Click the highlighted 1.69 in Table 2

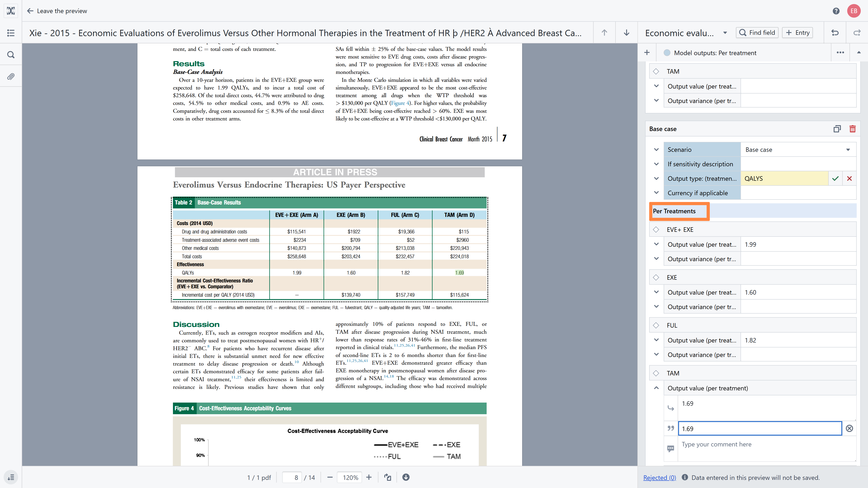pyautogui.click(x=459, y=273)
